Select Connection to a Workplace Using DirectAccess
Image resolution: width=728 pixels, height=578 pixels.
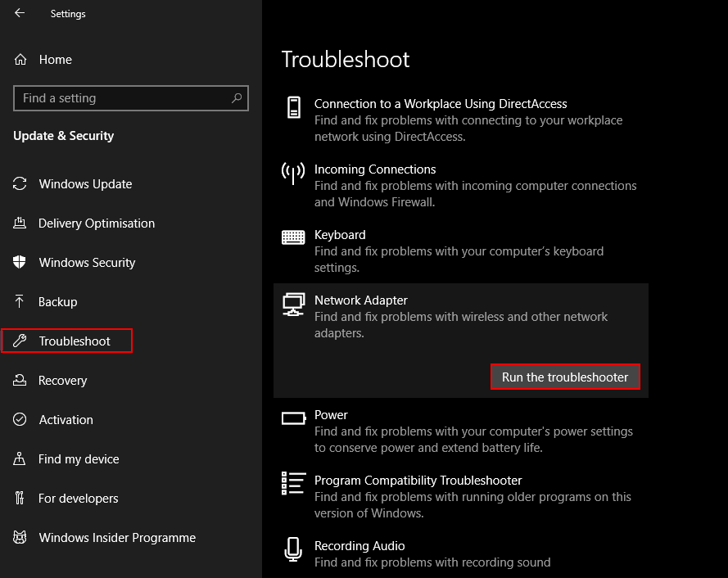coord(441,103)
